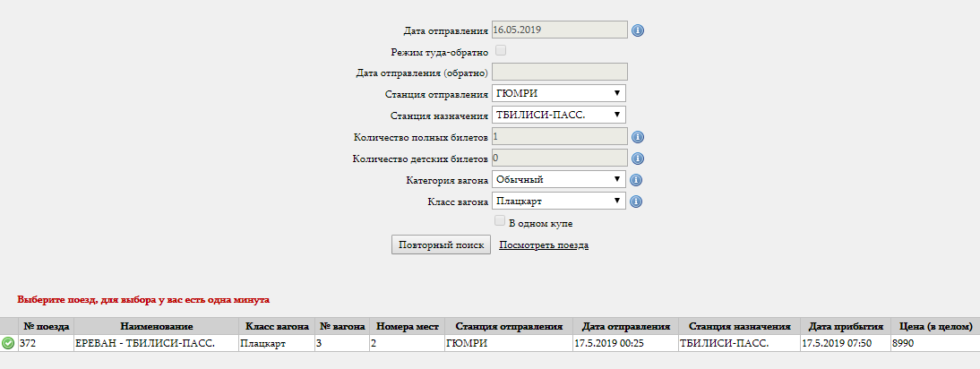Expand wagon category dropdown showing Обычный
Image resolution: width=980 pixels, height=369 pixels.
(x=558, y=179)
